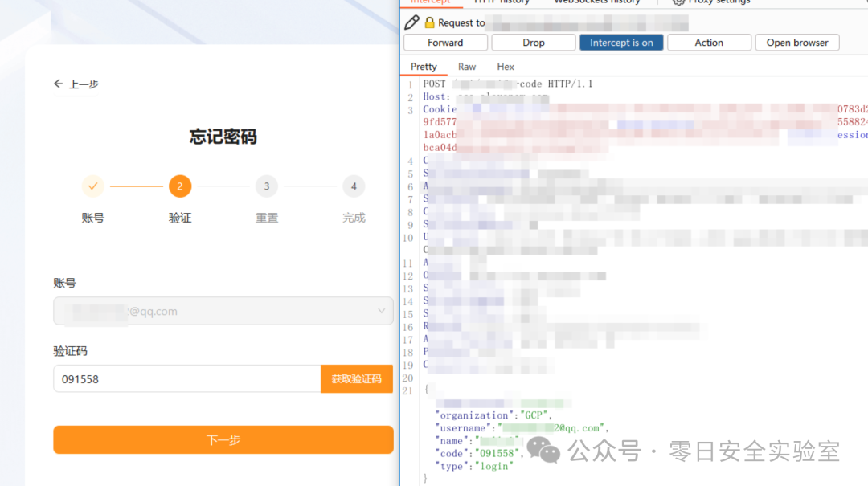Switch to the Raw view tab
The height and width of the screenshot is (486, 868).
(466, 66)
